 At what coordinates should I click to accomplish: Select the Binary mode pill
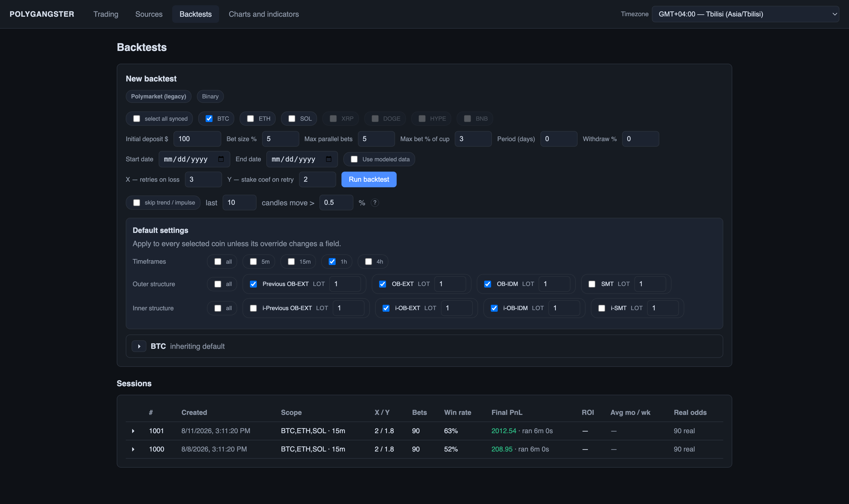click(210, 97)
